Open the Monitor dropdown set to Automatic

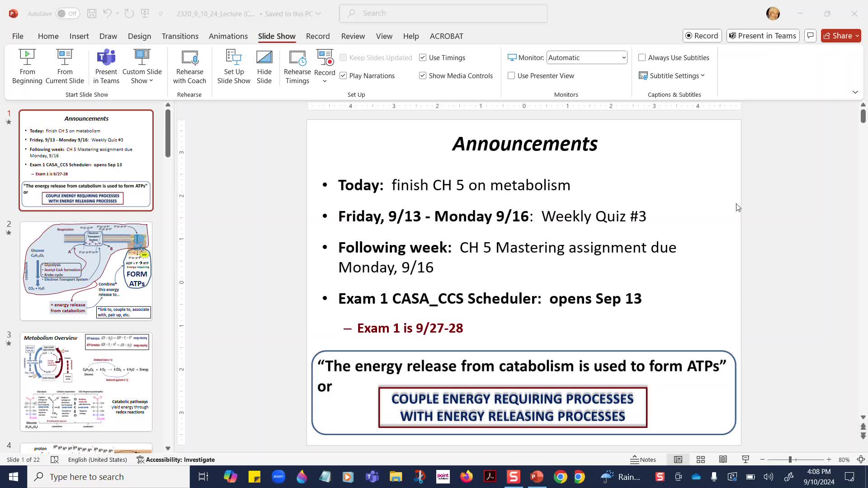(587, 57)
